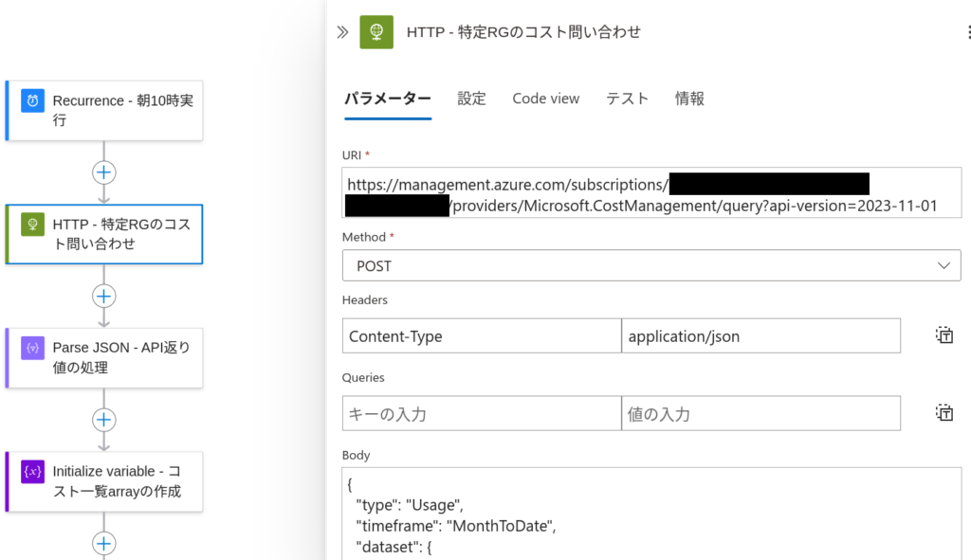This screenshot has height=560, width=971.
Task: Click the Queries 値の入力 value field
Action: coord(761,413)
